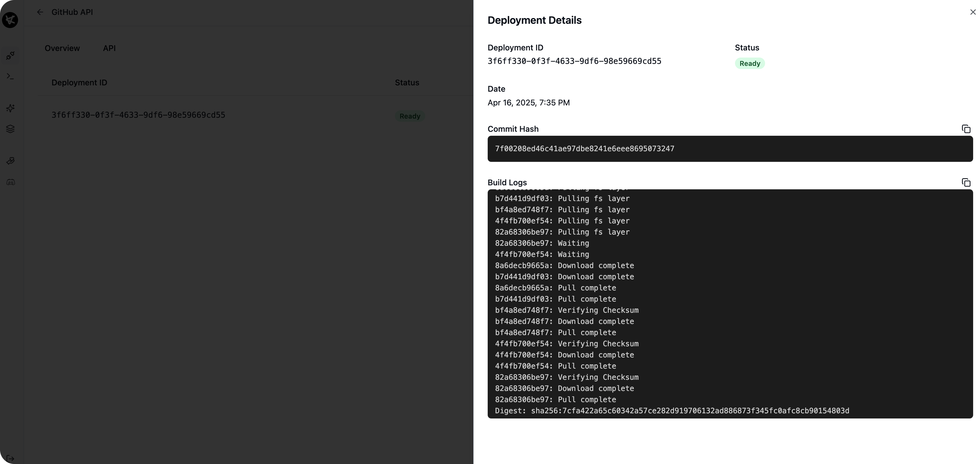980x464 pixels.
Task: Open the Stacks/Layers section in sidebar
Action: [10, 129]
